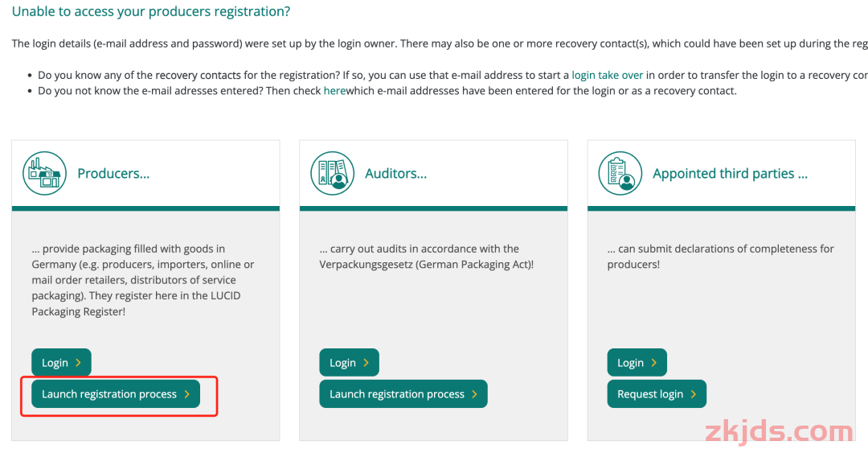Click the Appointed third parties checklist icon
The width and height of the screenshot is (868, 457).
click(x=620, y=173)
